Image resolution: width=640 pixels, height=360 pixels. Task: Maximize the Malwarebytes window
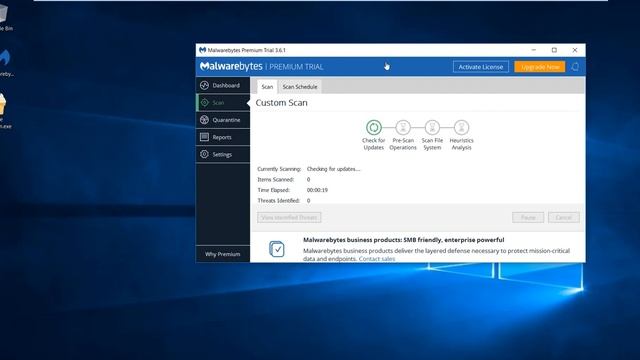554,50
